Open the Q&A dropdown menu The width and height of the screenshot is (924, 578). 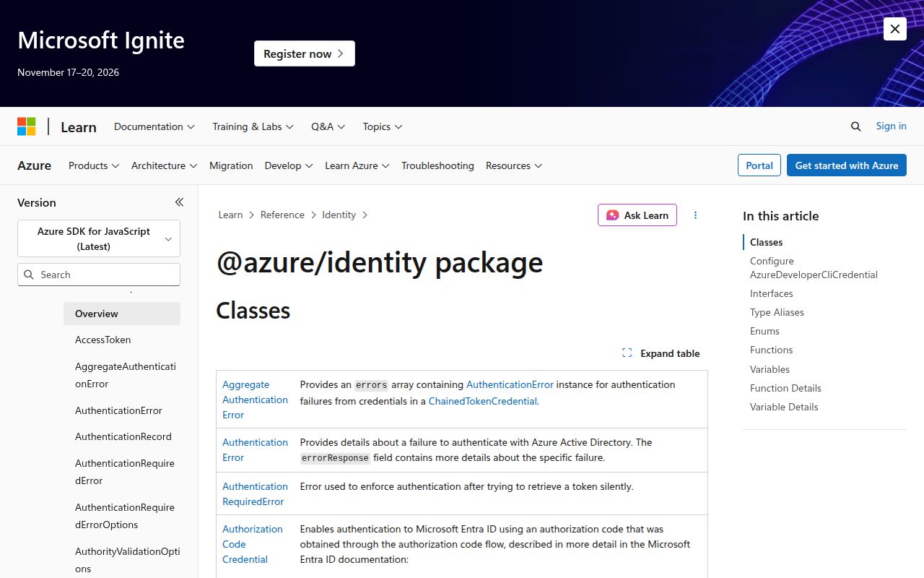tap(328, 126)
